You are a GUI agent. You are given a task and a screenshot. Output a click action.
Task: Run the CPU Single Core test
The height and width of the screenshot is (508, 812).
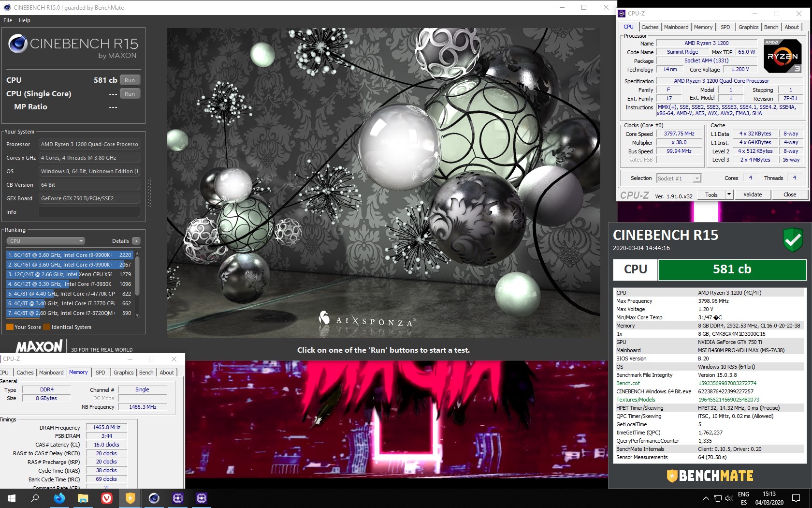point(130,94)
